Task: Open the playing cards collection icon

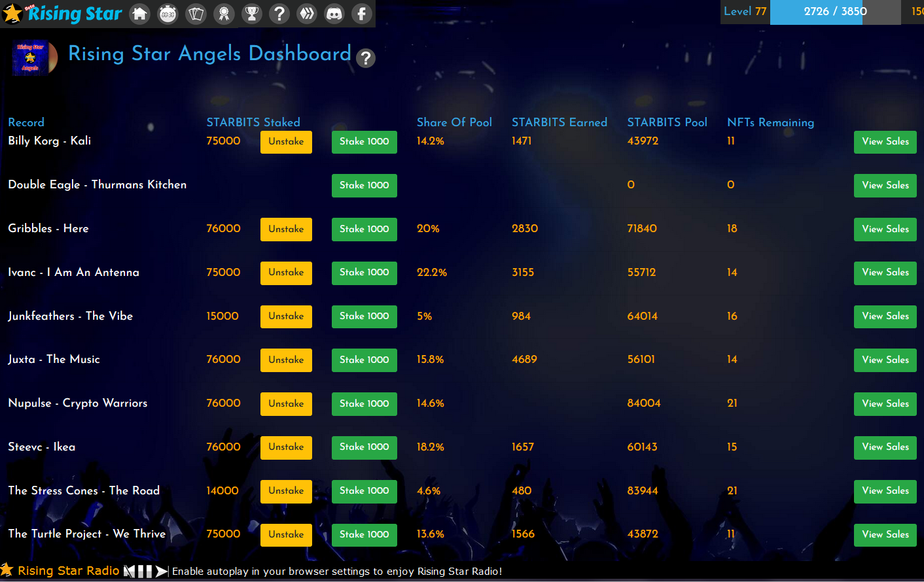Action: click(x=196, y=14)
